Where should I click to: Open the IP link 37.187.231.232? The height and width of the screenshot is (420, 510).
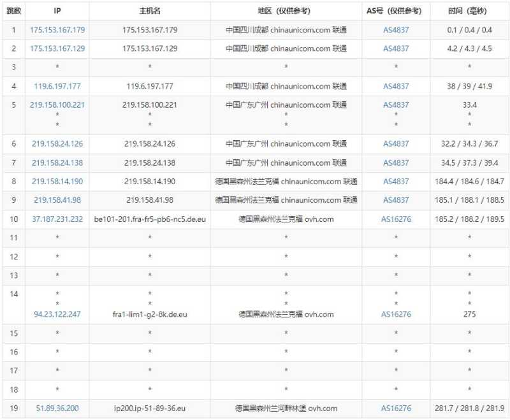point(57,219)
